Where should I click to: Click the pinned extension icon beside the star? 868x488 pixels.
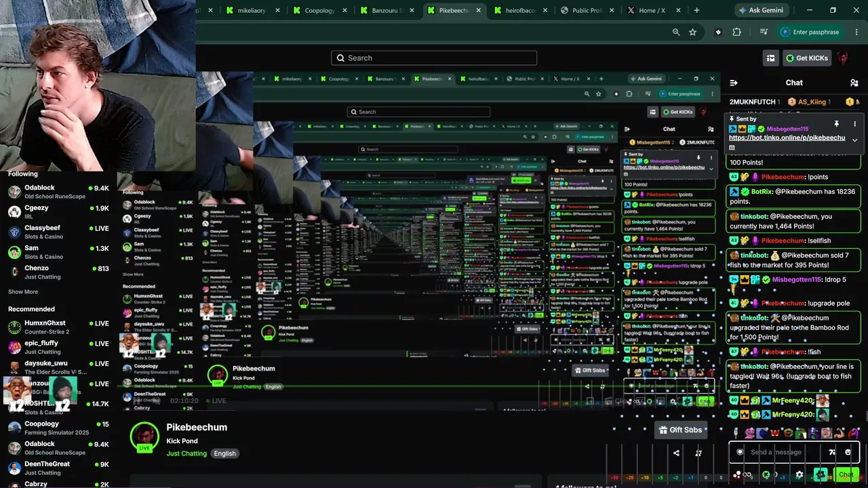pyautogui.click(x=718, y=32)
